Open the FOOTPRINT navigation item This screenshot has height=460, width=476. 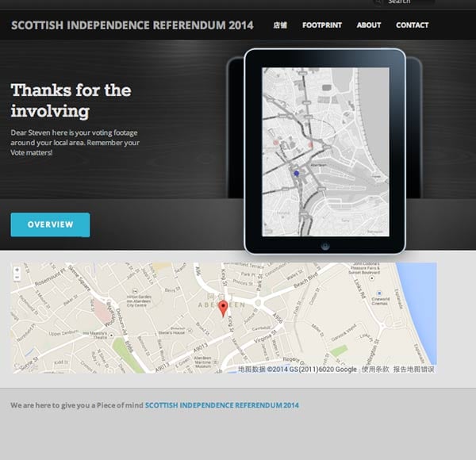pyautogui.click(x=321, y=25)
